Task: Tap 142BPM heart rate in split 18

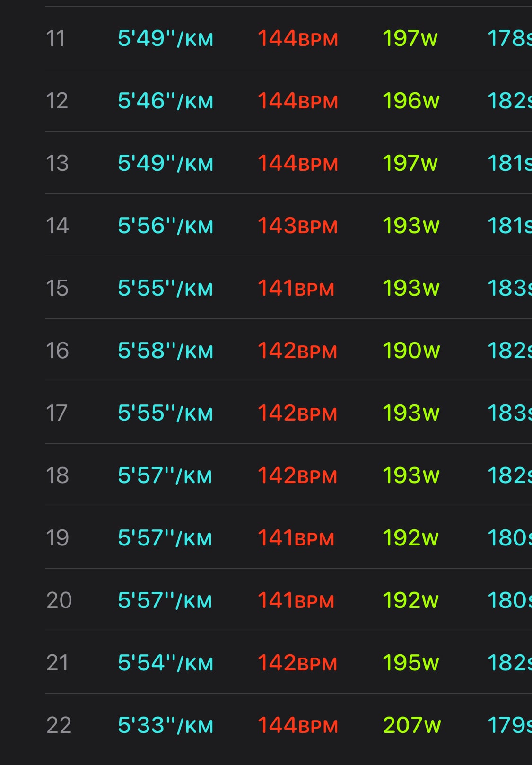Action: [x=297, y=475]
